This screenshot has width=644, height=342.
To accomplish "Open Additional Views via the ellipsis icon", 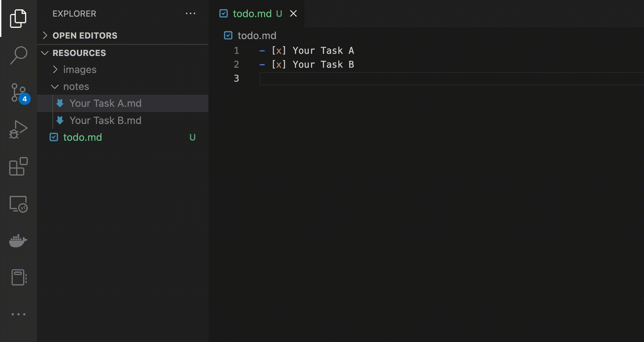I will [x=18, y=314].
